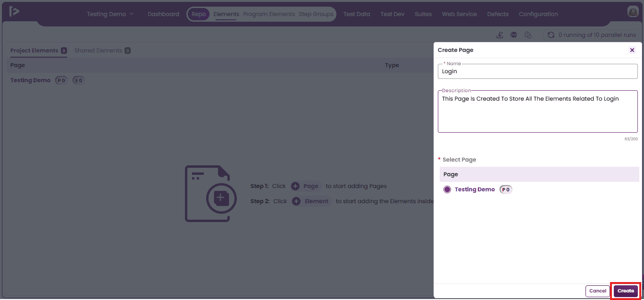Click the plus icon beside Page

295,186
